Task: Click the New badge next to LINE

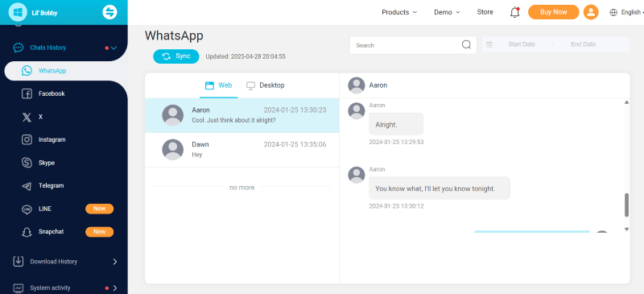Action: (x=99, y=209)
